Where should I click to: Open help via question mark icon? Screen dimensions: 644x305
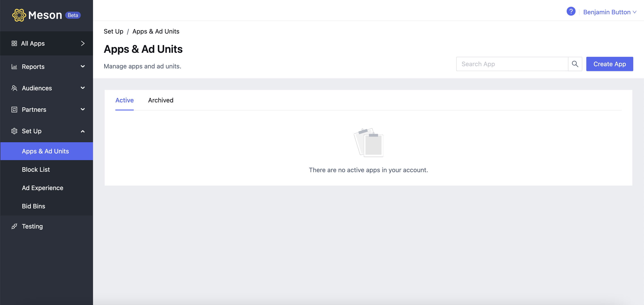pyautogui.click(x=571, y=11)
